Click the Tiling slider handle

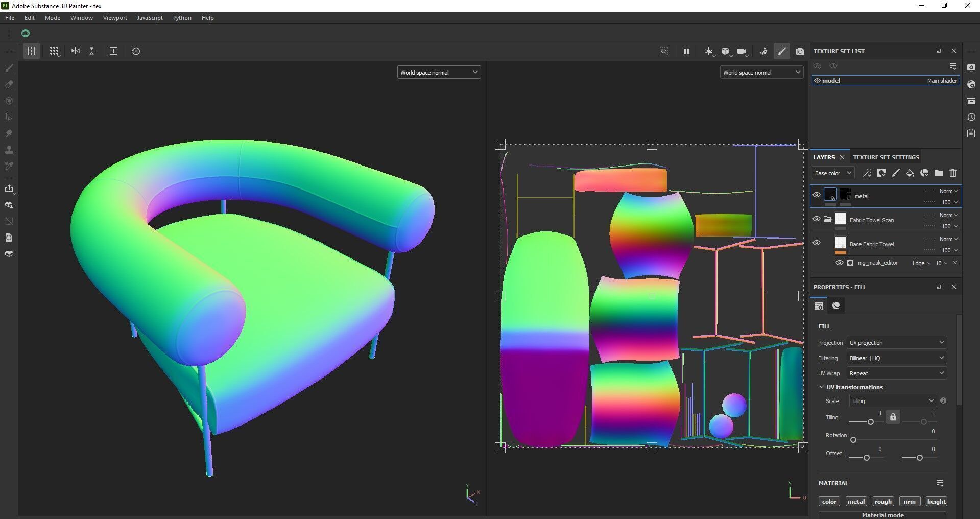[871, 422]
